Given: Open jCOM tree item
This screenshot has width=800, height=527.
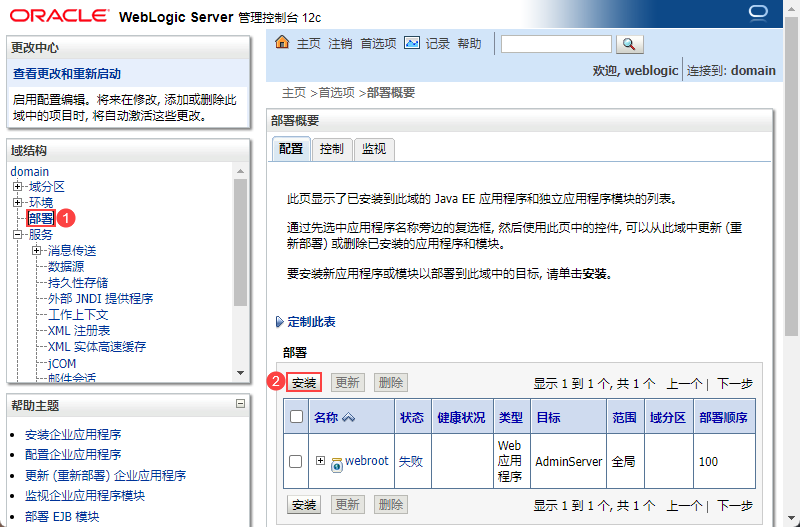Looking at the screenshot, I should pos(62,363).
